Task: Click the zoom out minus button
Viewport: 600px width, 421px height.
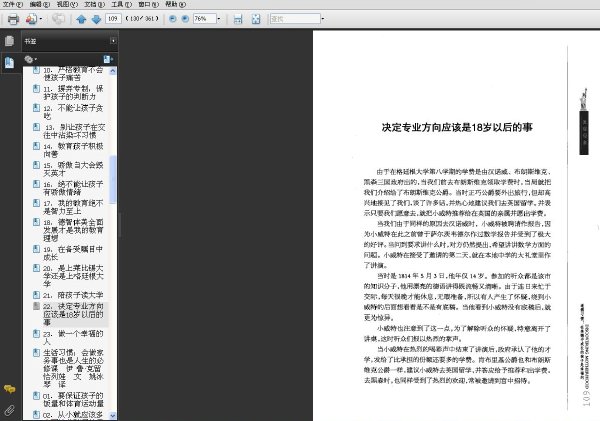Action: (173, 18)
